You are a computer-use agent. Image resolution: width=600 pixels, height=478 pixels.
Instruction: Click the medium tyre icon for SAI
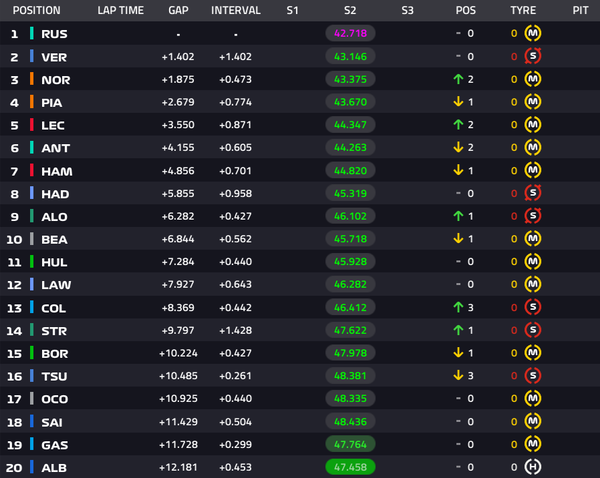click(533, 421)
